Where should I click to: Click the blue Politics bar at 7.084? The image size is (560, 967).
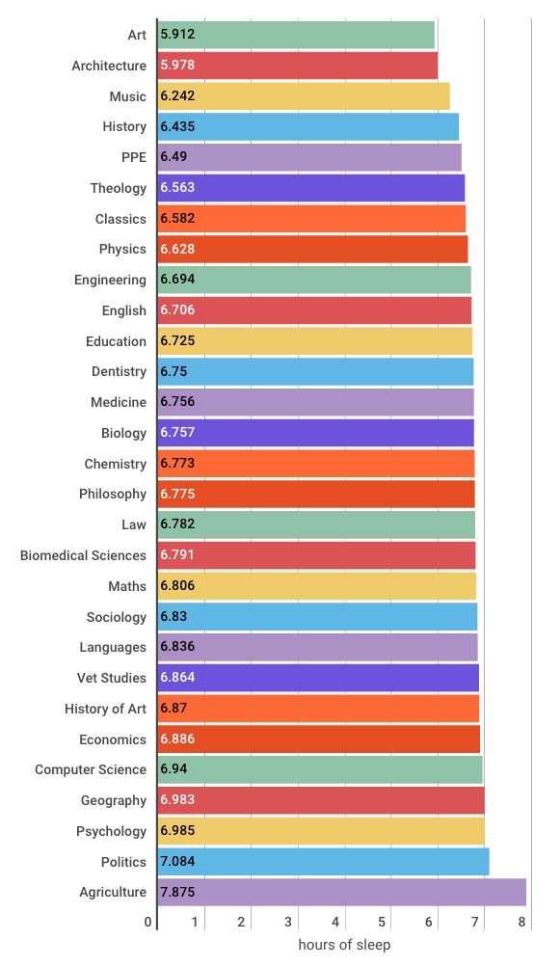[323, 862]
